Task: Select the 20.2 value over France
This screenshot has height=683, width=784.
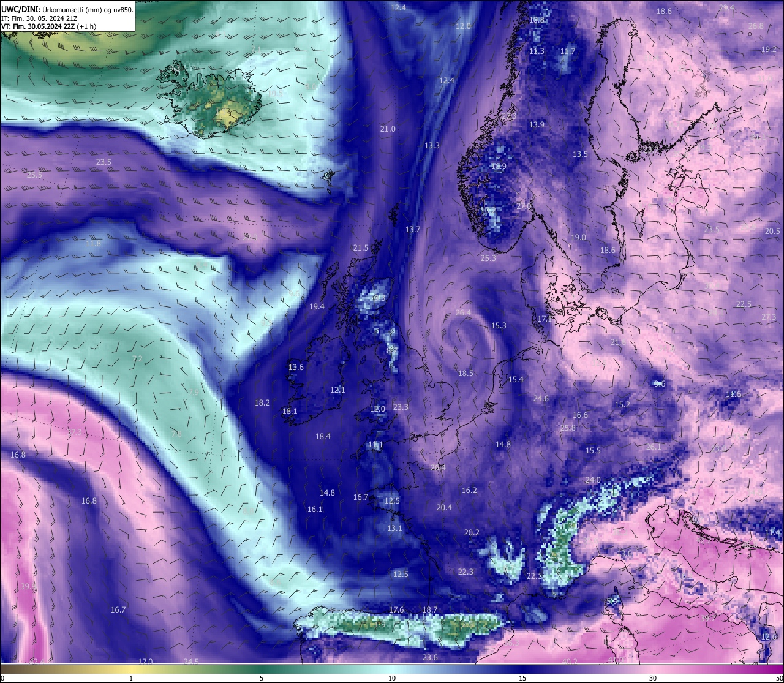Action: 472,532
